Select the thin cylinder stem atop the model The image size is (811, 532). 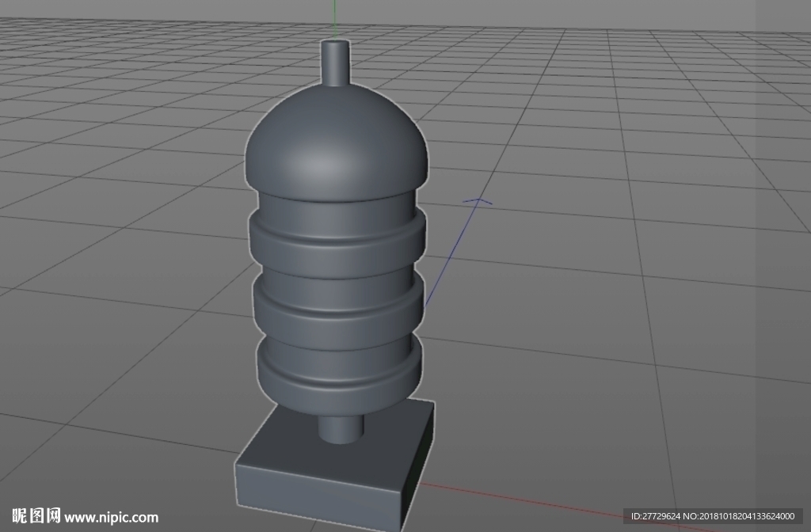click(335, 63)
